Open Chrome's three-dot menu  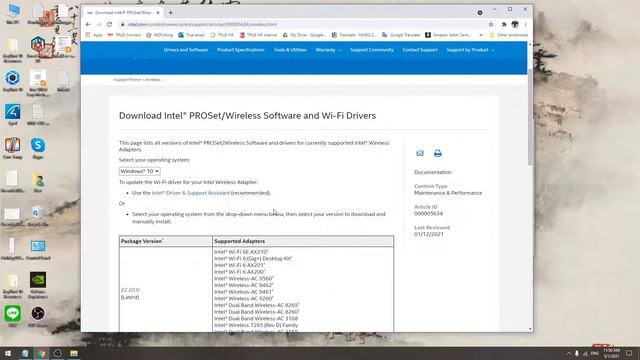[526, 24]
